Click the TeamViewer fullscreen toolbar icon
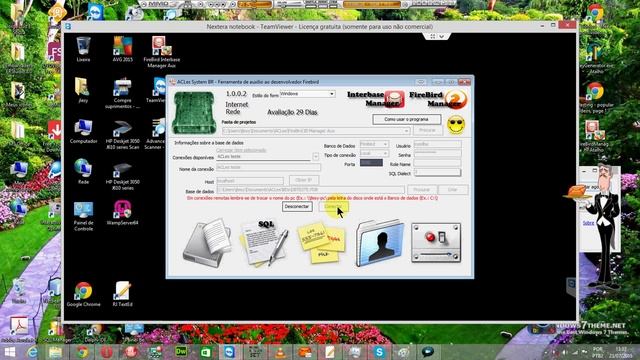 click(432, 37)
